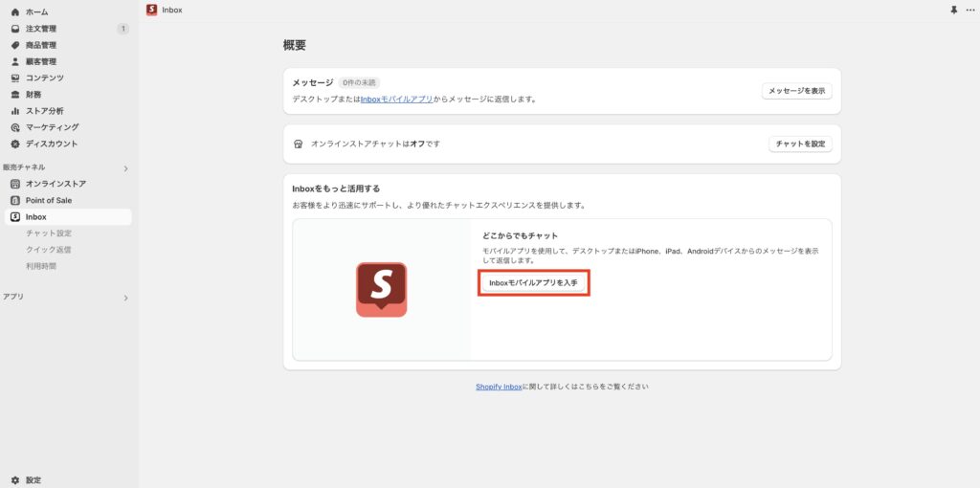Click the Inbox icon in sidebar
Viewport: 980px width, 488px height.
click(15, 217)
